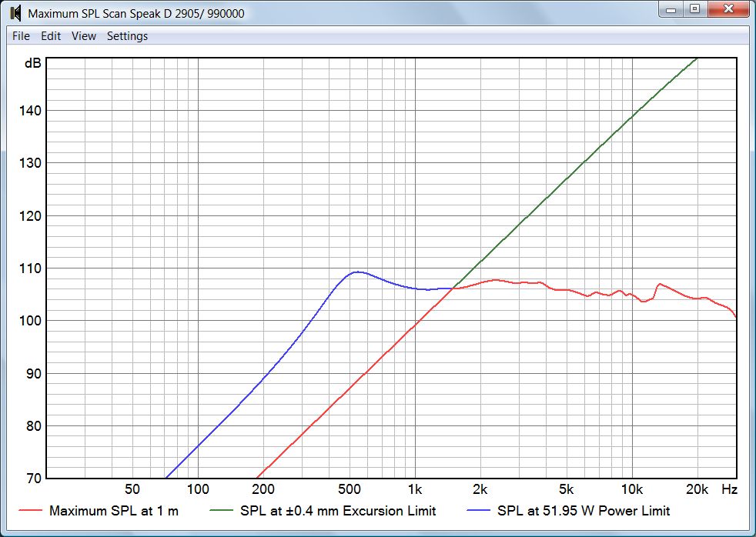Viewport: 756px width, 537px height.
Task: Click the 10k frequency axis label
Action: click(631, 489)
